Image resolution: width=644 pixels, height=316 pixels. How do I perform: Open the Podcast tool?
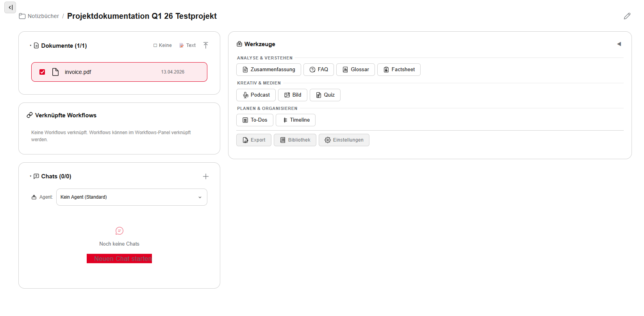[256, 95]
